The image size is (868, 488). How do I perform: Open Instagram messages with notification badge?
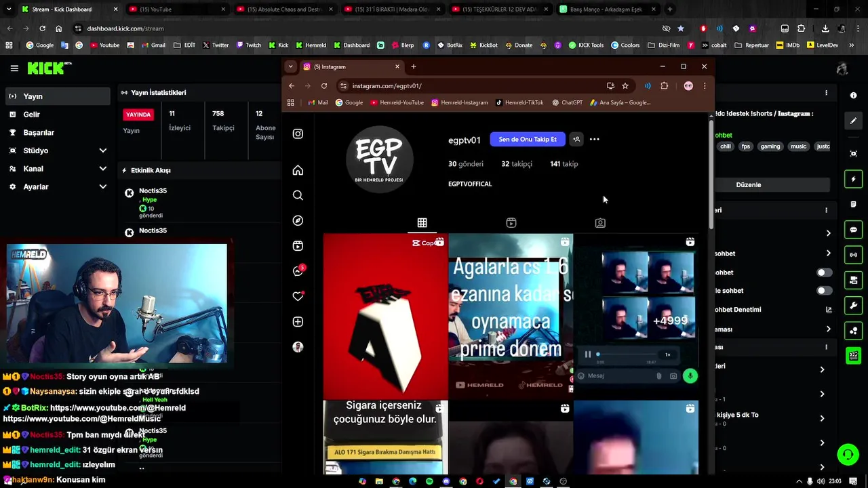tap(298, 270)
